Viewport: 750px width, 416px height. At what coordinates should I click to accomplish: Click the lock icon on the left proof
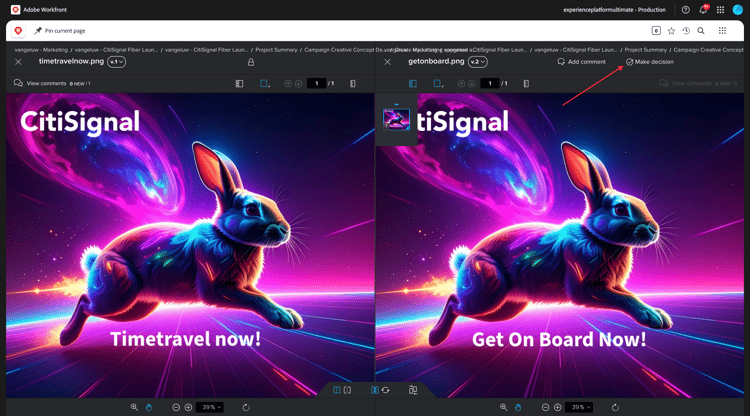pyautogui.click(x=251, y=62)
